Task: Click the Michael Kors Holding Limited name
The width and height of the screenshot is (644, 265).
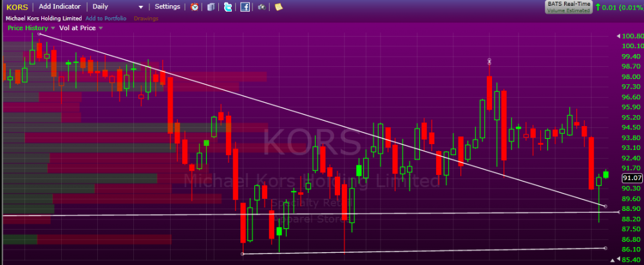Action: point(44,19)
